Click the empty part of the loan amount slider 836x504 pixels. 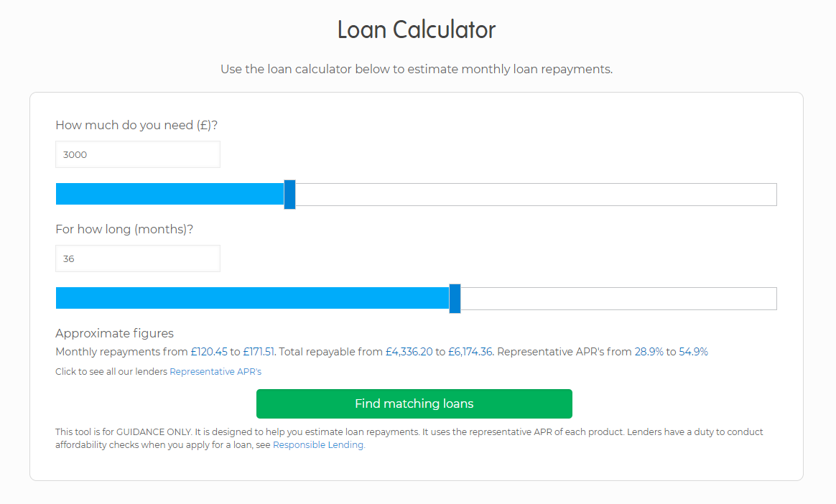(x=535, y=195)
